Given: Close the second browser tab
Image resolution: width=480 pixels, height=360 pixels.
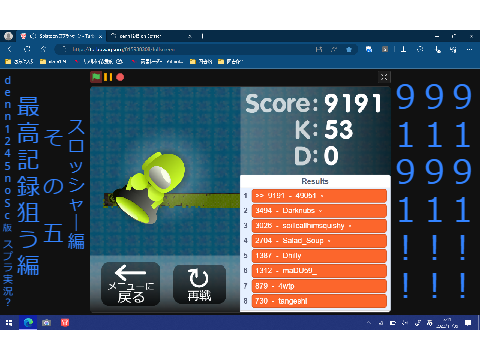Looking at the screenshot, I should [190, 36].
